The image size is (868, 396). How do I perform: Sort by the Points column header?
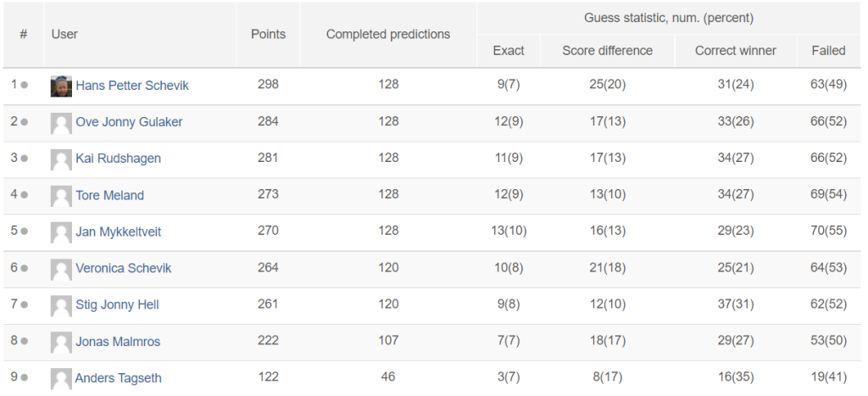(269, 34)
